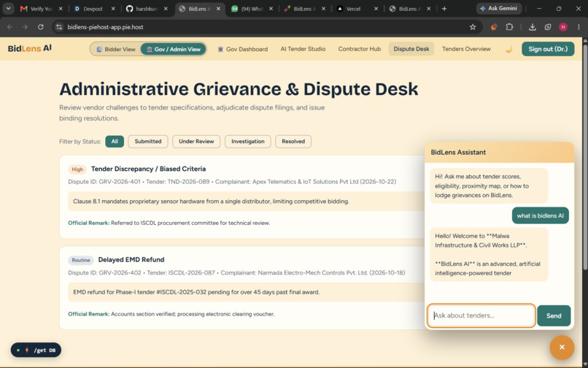Bookmark this page with star icon
This screenshot has height=368, width=588.
click(x=473, y=27)
